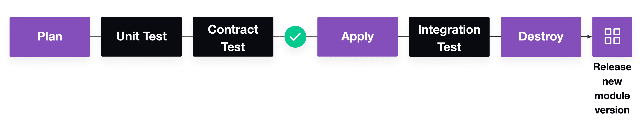Click the connector from Contract Test to checkmark
This screenshot has width=644, height=131.
(x=279, y=37)
